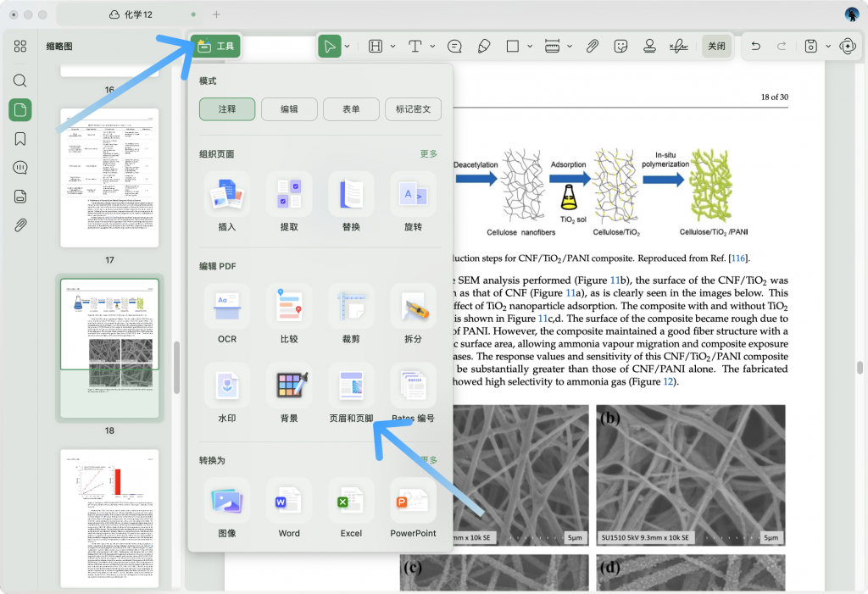Click the thumbnail panel scrollbar

pos(176,368)
